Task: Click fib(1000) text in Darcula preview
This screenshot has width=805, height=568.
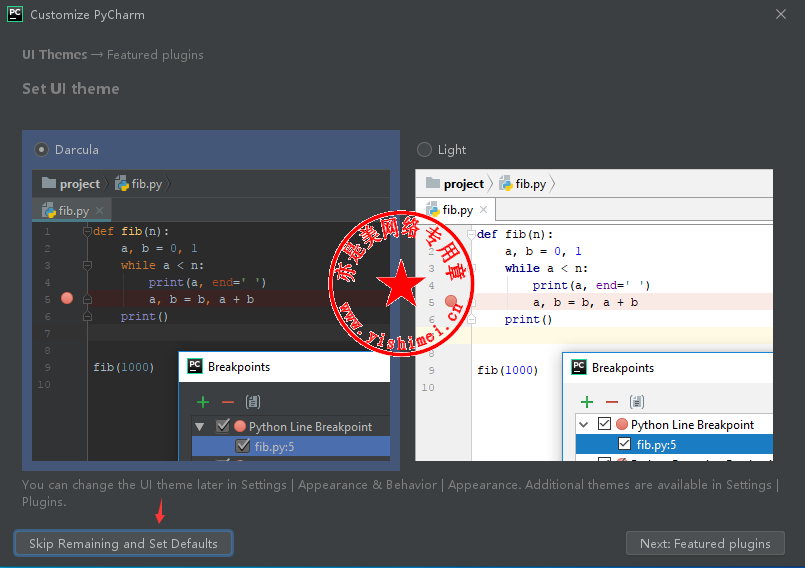Action: coord(124,367)
